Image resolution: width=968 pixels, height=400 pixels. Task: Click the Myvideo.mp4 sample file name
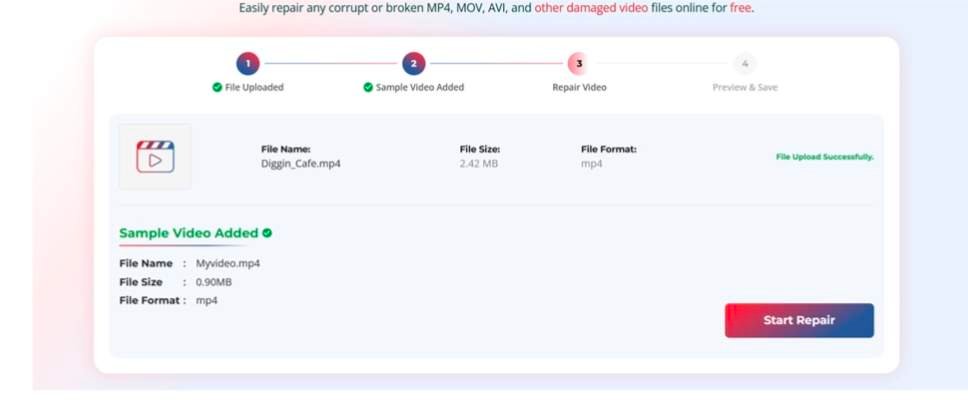(x=228, y=264)
